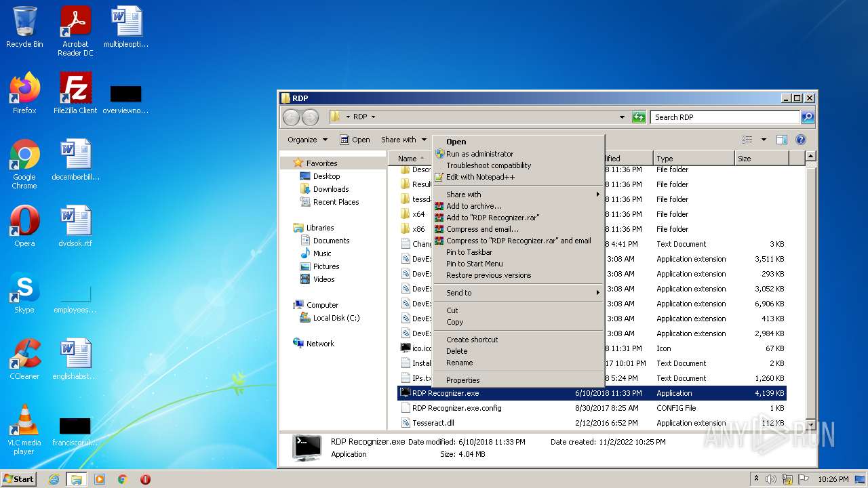The width and height of the screenshot is (868, 488).
Task: Select Copy in context menu
Action: [x=518, y=322]
